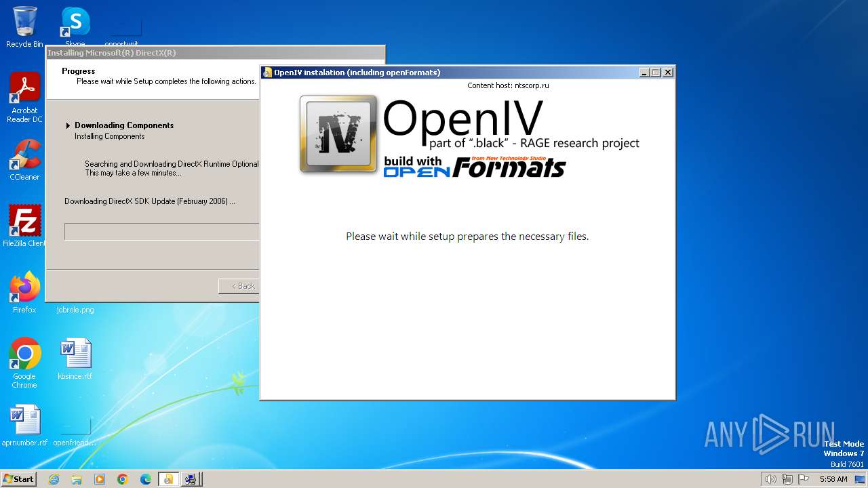Open Windows Explorer from the taskbar

(x=77, y=479)
